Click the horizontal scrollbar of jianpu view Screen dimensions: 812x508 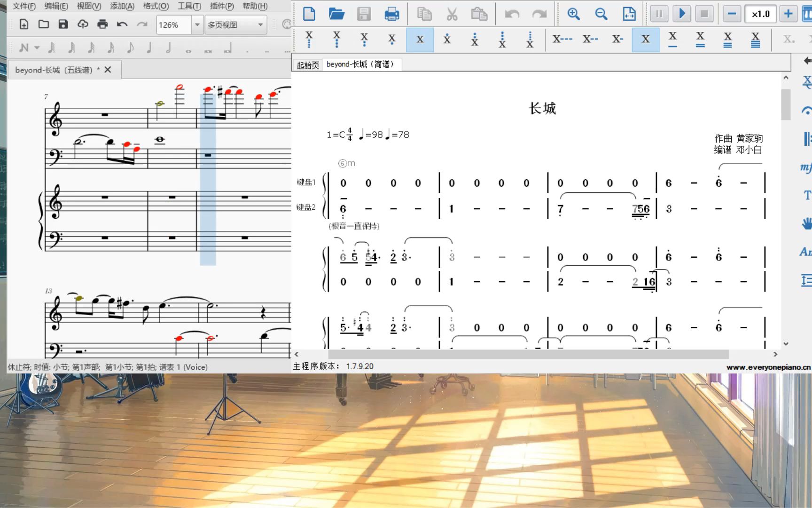coord(528,354)
